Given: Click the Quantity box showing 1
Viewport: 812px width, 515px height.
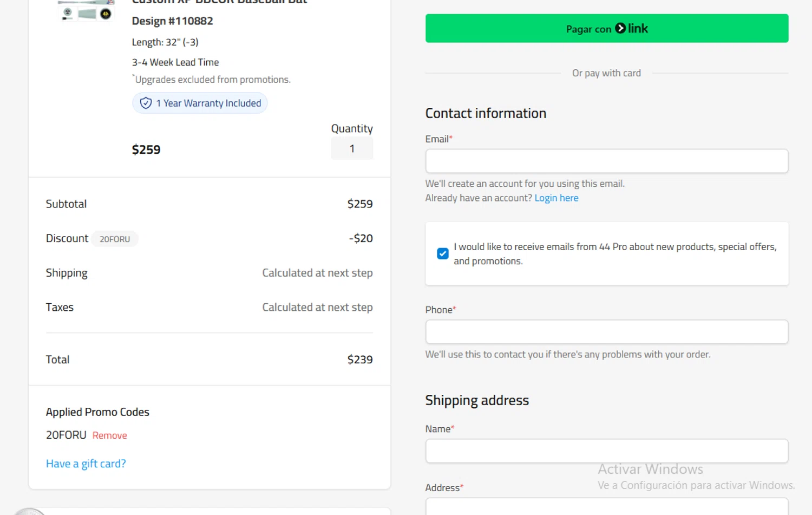Looking at the screenshot, I should point(352,148).
